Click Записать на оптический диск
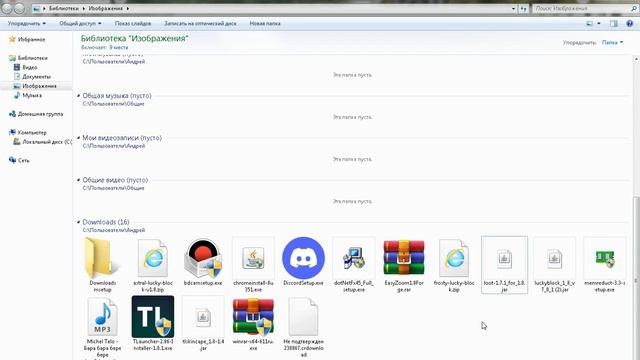Image resolution: width=640 pixels, height=360 pixels. coord(200,23)
